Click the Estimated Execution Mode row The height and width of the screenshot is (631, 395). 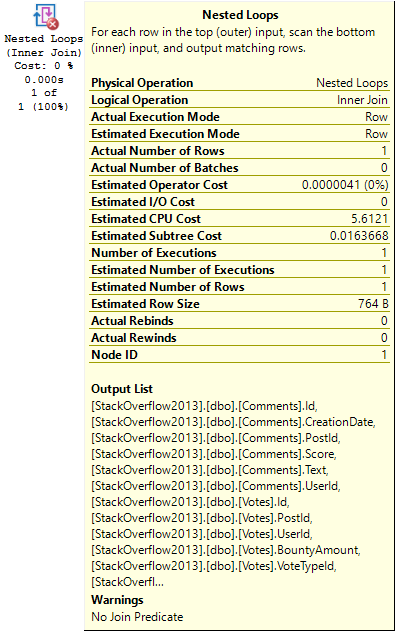coord(239,134)
